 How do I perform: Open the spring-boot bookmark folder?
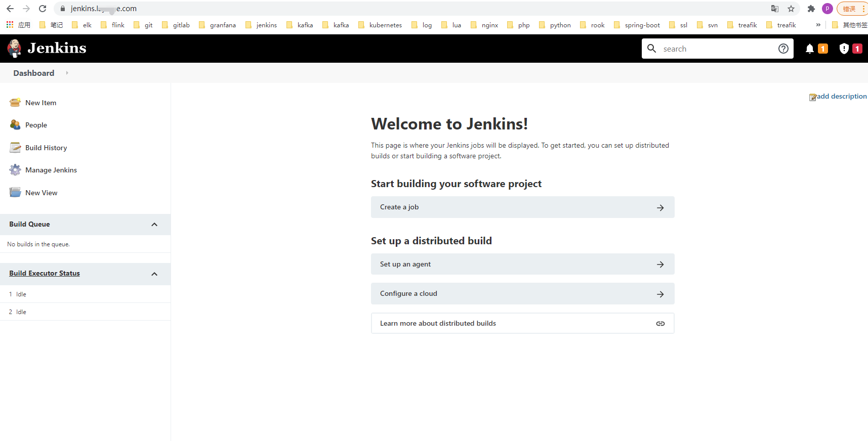tap(637, 25)
